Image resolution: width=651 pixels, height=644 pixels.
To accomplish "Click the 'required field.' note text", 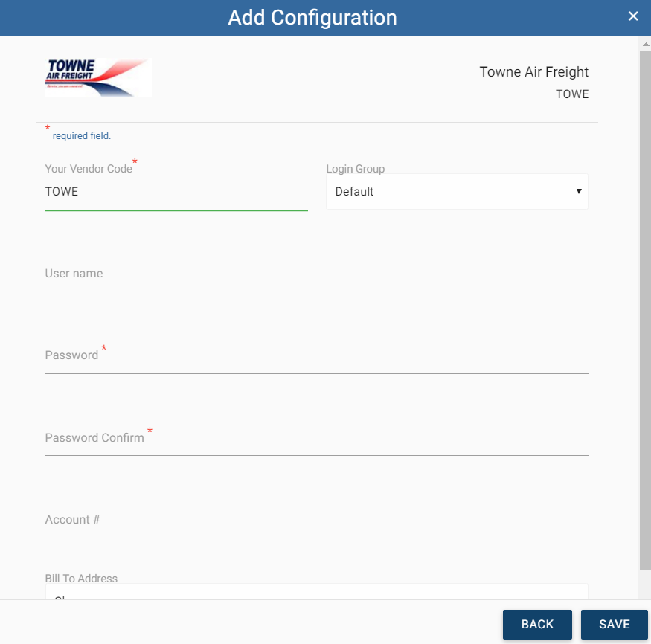I will pos(81,135).
